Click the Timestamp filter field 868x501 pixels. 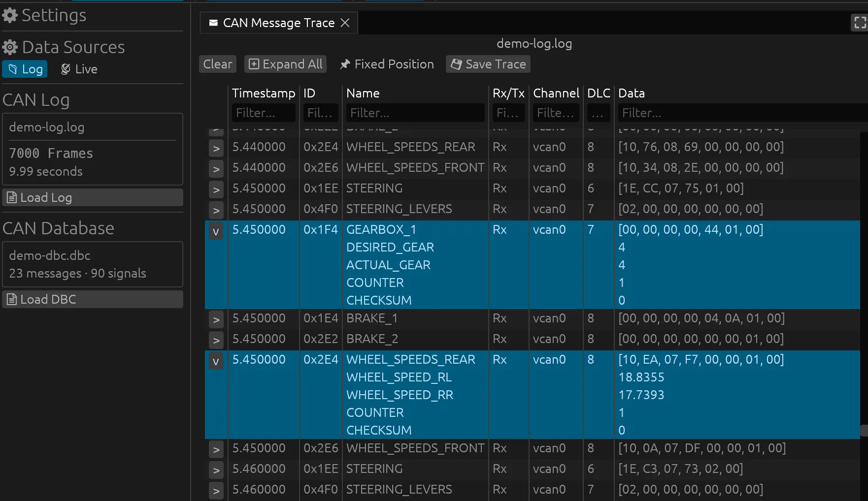(264, 113)
